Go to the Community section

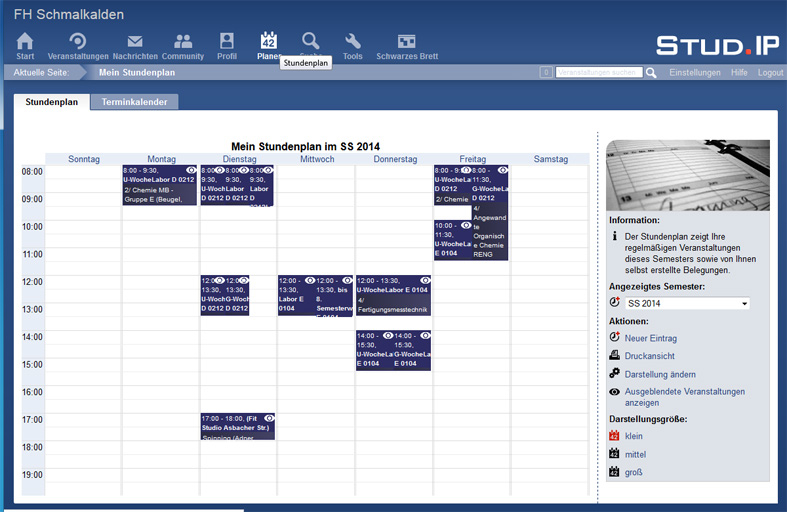click(x=183, y=45)
